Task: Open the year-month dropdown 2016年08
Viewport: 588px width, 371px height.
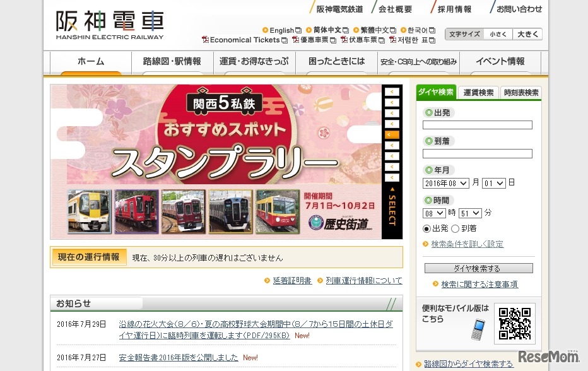Action: tap(446, 183)
